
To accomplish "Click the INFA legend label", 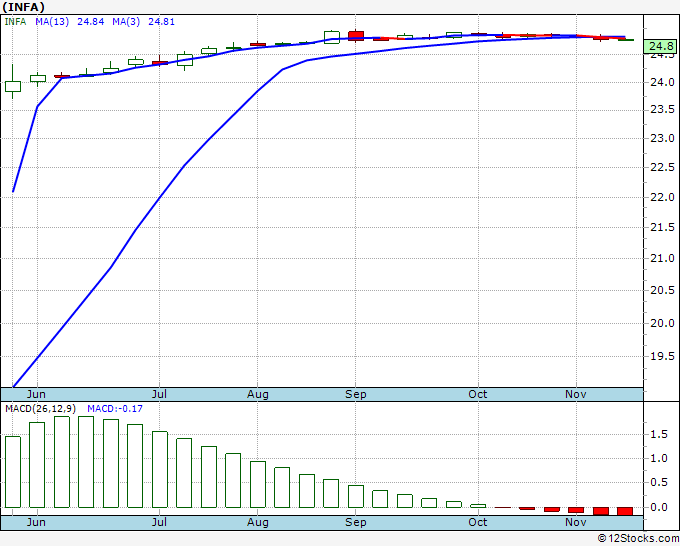I will coord(15,22).
